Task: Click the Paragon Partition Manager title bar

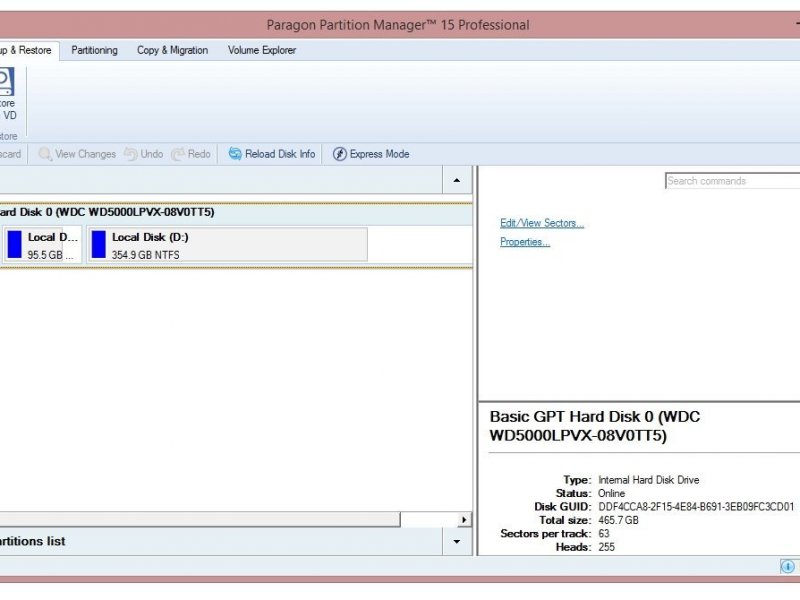Action: [x=398, y=25]
